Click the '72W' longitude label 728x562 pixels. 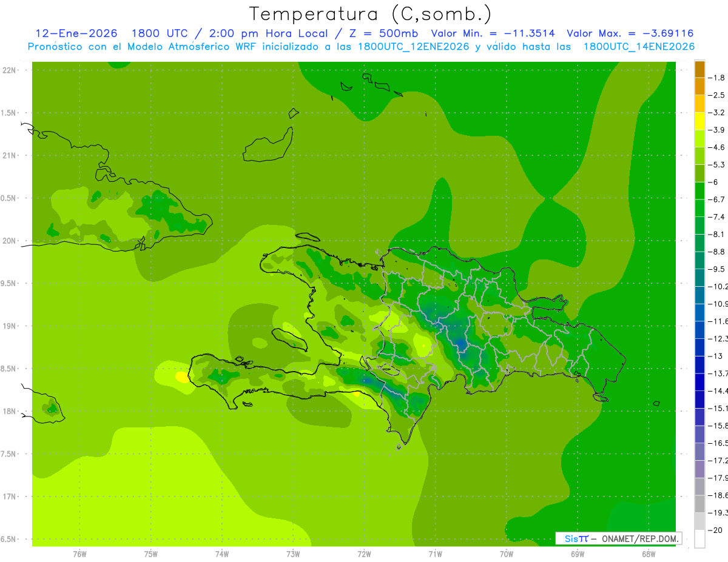pos(364,554)
